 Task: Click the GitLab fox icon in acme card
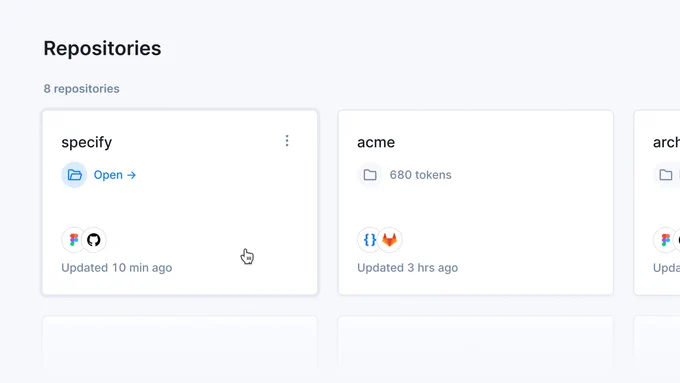coord(389,240)
